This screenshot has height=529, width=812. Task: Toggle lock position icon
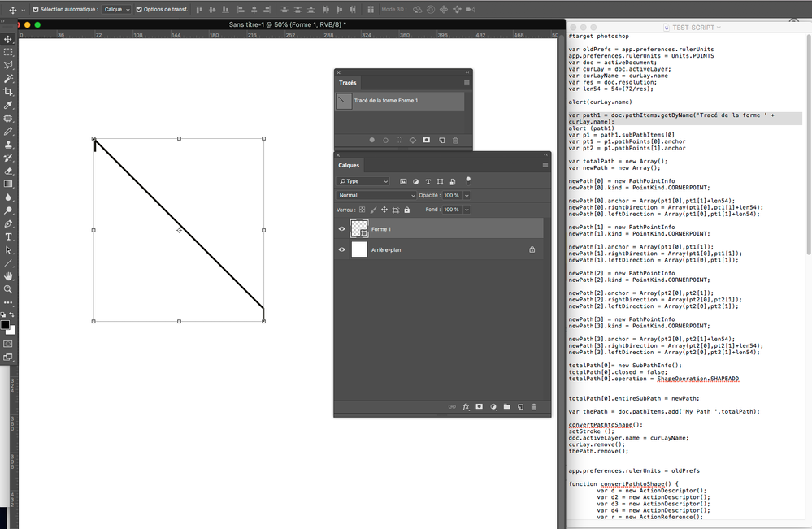(x=384, y=210)
